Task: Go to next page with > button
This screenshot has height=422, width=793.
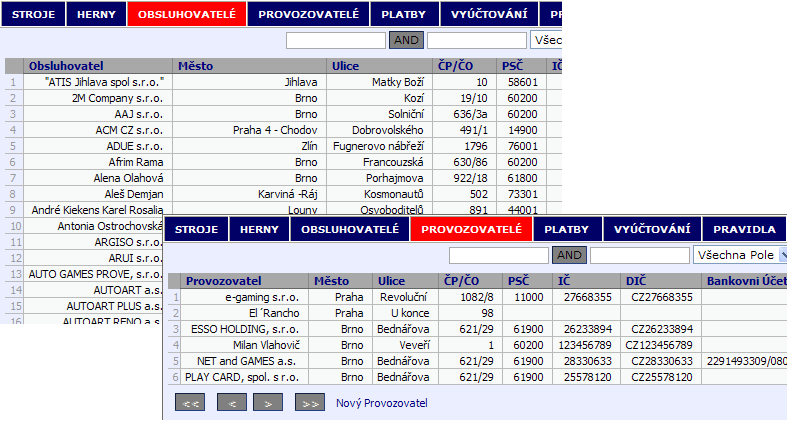Action: tap(268, 403)
